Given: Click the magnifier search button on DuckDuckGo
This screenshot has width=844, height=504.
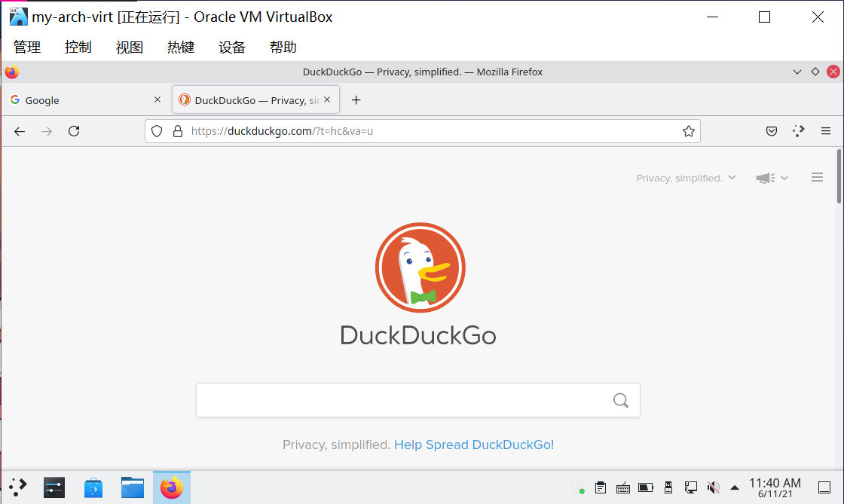Looking at the screenshot, I should [x=620, y=400].
